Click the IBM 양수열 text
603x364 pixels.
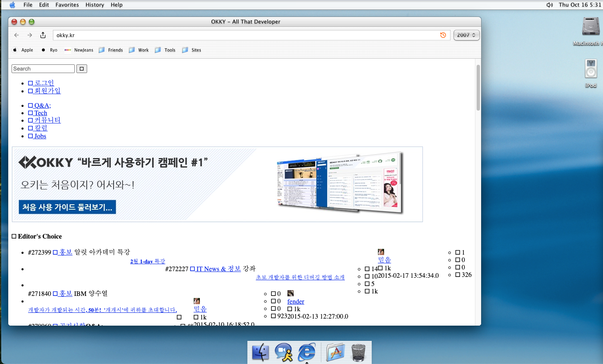(x=91, y=293)
